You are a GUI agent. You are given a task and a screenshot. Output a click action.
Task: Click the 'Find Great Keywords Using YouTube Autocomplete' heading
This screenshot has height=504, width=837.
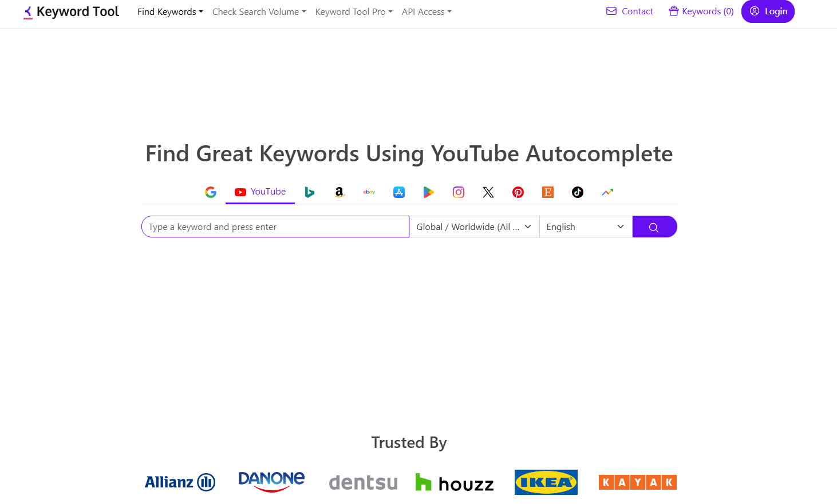(409, 154)
